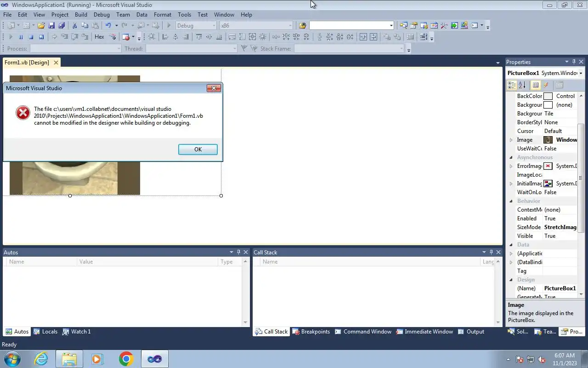
Task: Switch to the Locals tab
Action: [45, 332]
